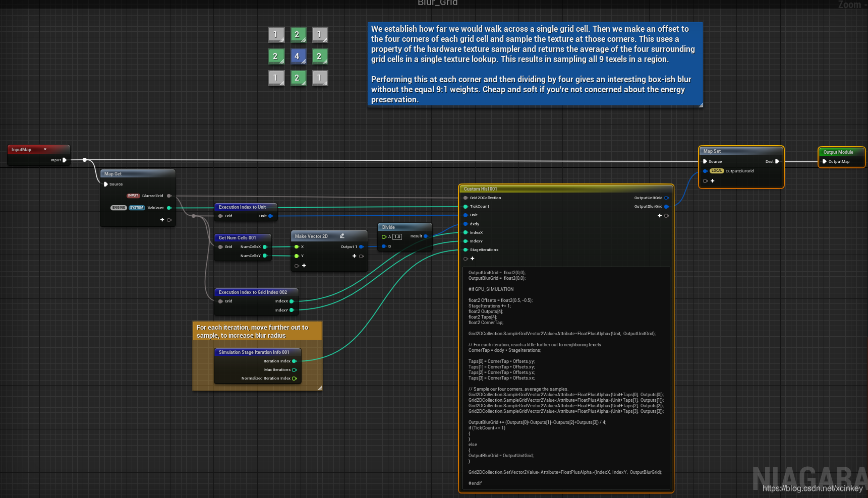Select the INPUT namespace badge on BlurredGrid
The width and height of the screenshot is (868, 498).
coord(133,196)
